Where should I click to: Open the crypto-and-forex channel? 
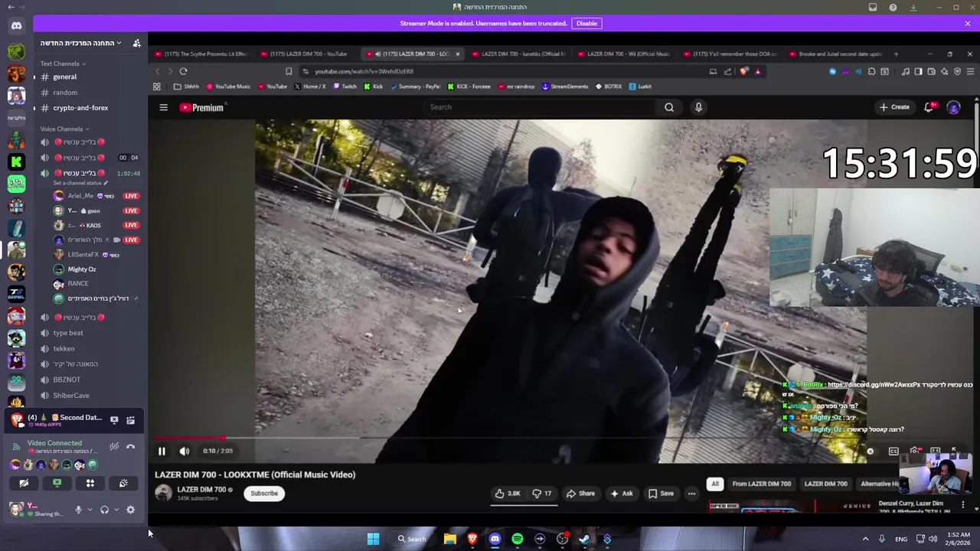click(x=89, y=108)
